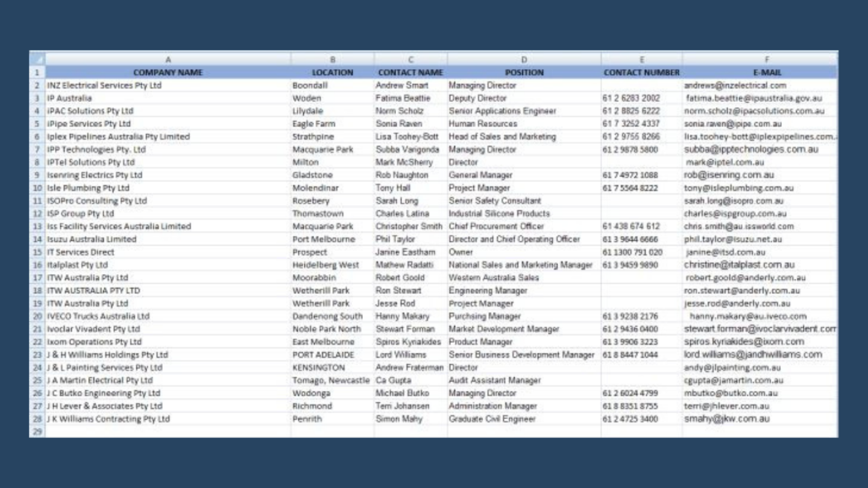Select position Graduate Civil Engineer
Viewport: 868px width, 488px height.
pyautogui.click(x=524, y=419)
